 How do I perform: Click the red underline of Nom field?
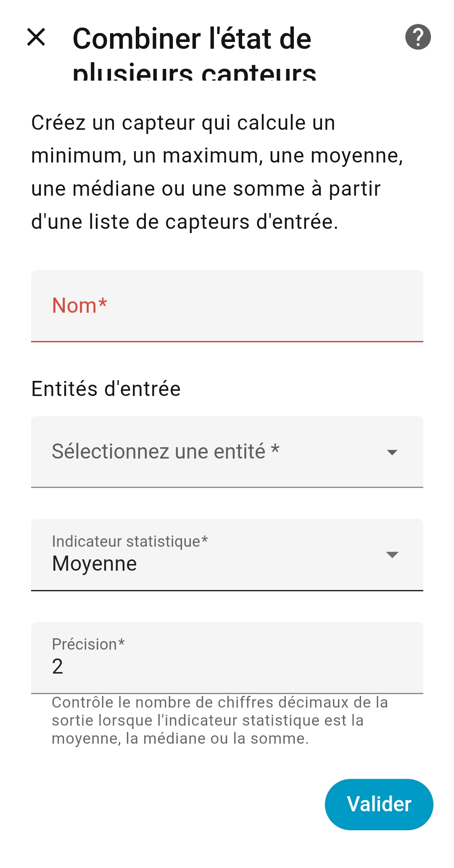click(x=227, y=341)
